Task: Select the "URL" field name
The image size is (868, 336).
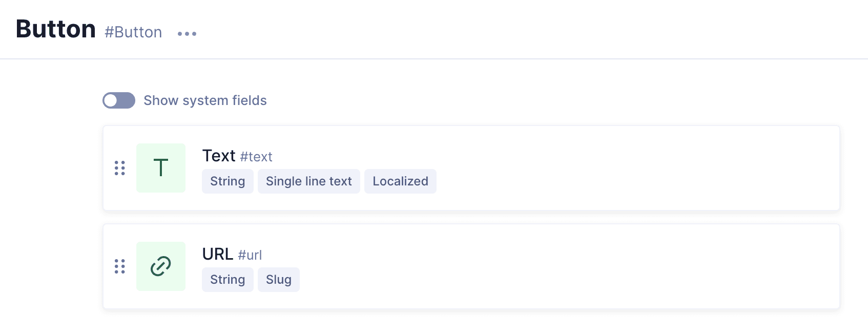Action: tap(218, 254)
